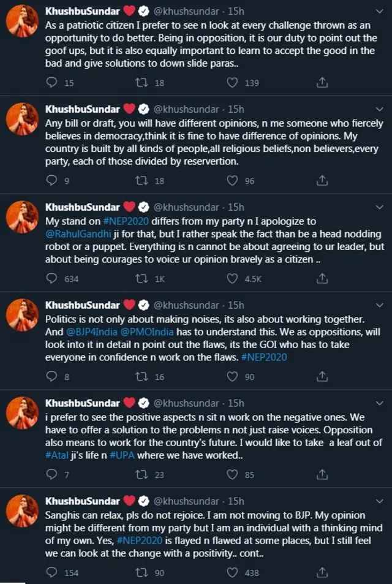Share the 'Sanghis can relax' tweet
Image resolution: width=392 pixels, height=584 pixels.
pyautogui.click(x=322, y=572)
